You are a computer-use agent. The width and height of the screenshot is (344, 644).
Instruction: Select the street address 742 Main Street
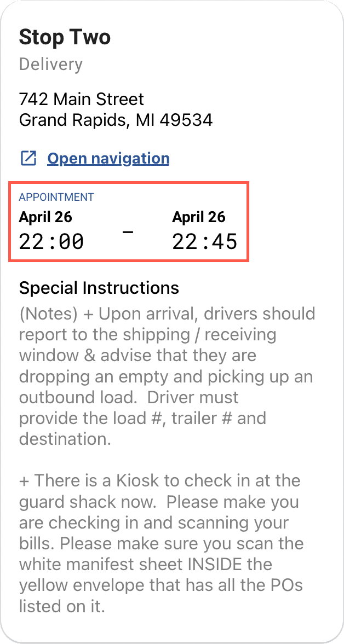81,99
